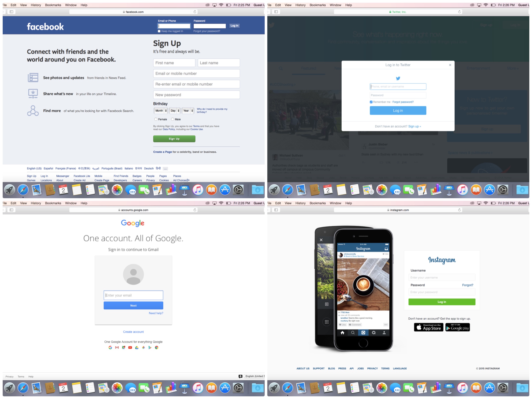Click the Sign up » link in the Twitter dialog

point(414,127)
